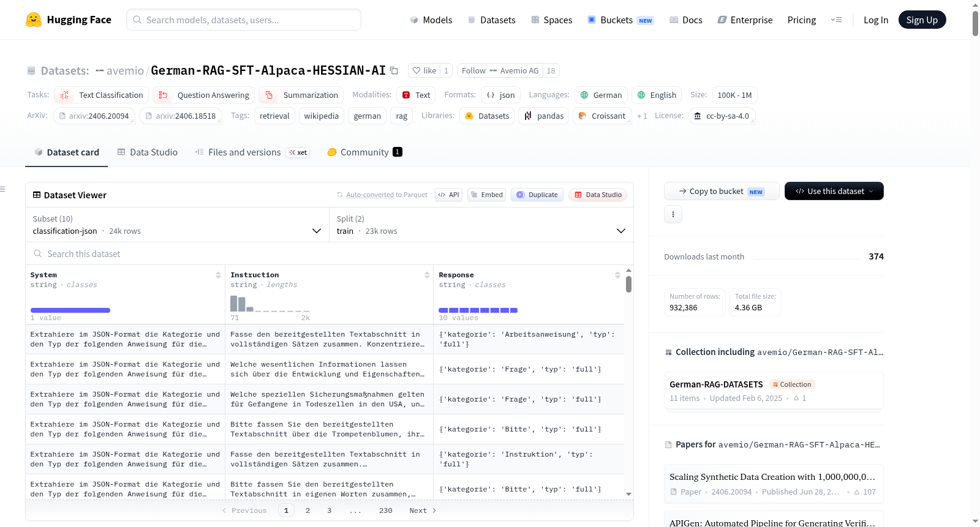
Task: Open arxiv:2406.18518 paper tag
Action: [181, 116]
